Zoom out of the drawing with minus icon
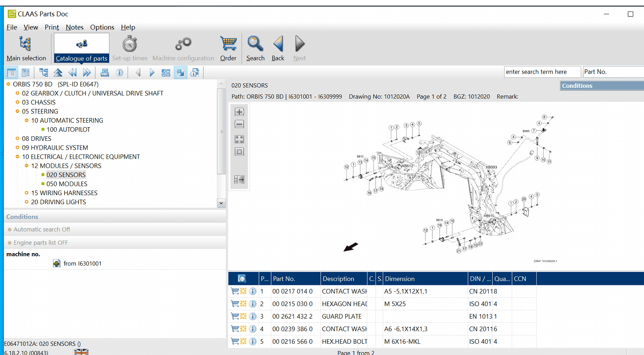This screenshot has width=644, height=355. (x=239, y=124)
